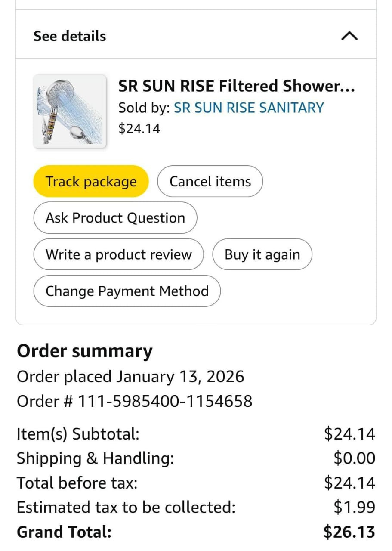Viewport: 392px width, 551px height.
Task: Open Change Payment Method
Action: tap(127, 291)
